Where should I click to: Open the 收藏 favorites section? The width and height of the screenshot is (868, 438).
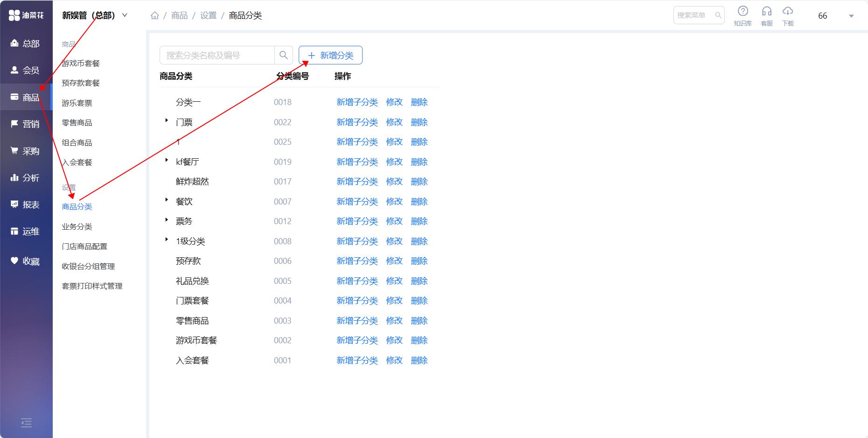pos(26,261)
